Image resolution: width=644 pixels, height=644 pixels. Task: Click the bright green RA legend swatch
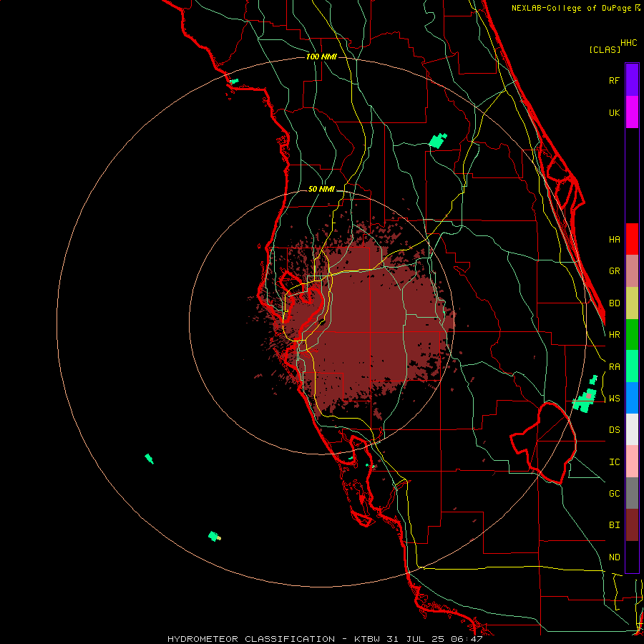(x=632, y=366)
